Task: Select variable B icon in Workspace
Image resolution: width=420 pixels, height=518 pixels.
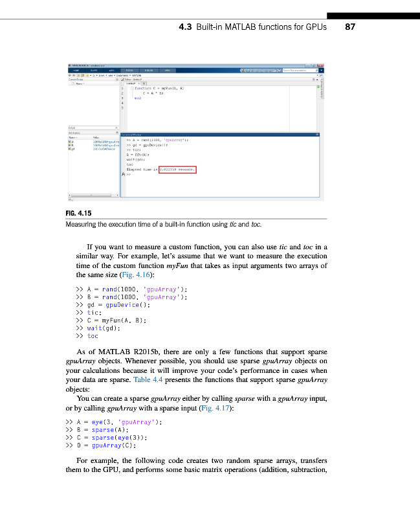Action: [x=70, y=144]
